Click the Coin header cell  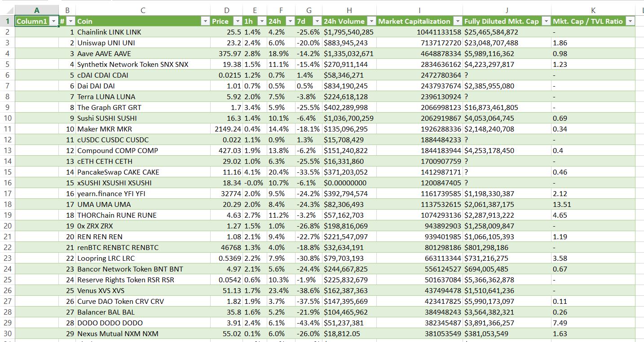coord(143,21)
